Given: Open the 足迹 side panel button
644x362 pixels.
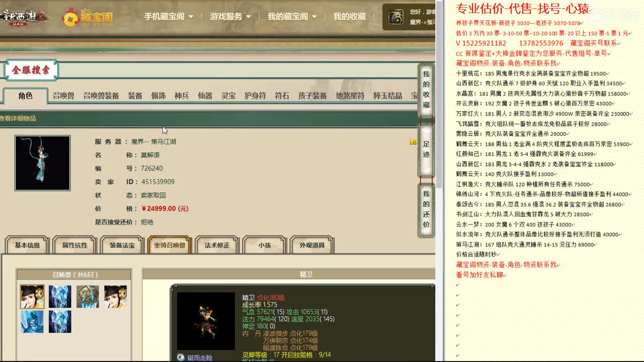Looking at the screenshot, I should pos(426,150).
